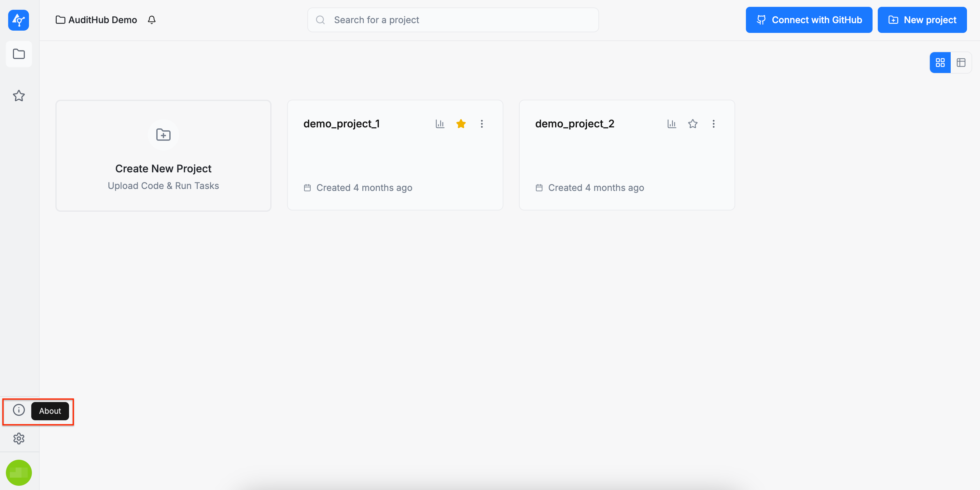Open the three-dot menu for demo_project_2
The height and width of the screenshot is (490, 980).
click(x=713, y=124)
